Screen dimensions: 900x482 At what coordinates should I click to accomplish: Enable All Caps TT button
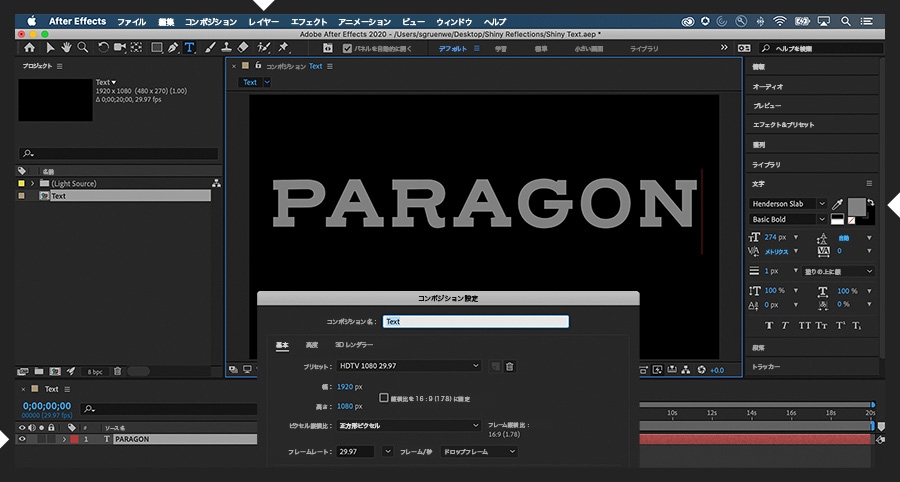[x=805, y=325]
